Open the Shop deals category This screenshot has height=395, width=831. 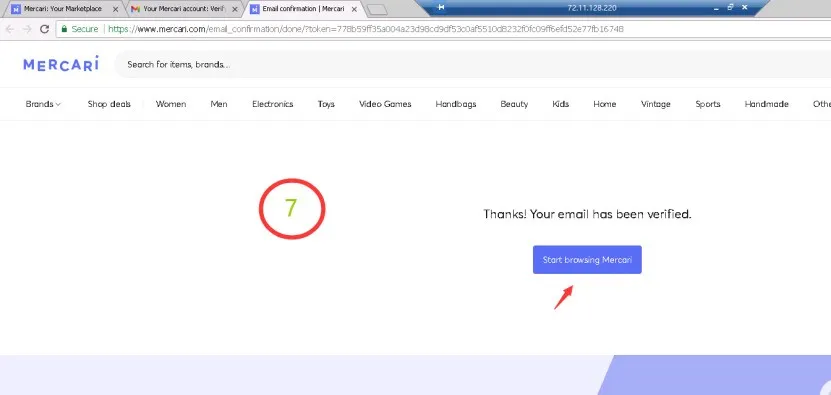pyautogui.click(x=109, y=104)
